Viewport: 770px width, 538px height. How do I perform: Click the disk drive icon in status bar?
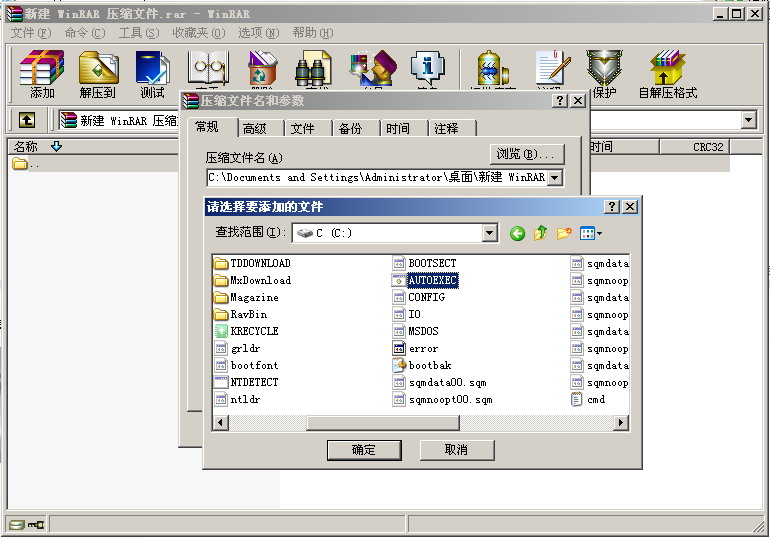coord(17,525)
